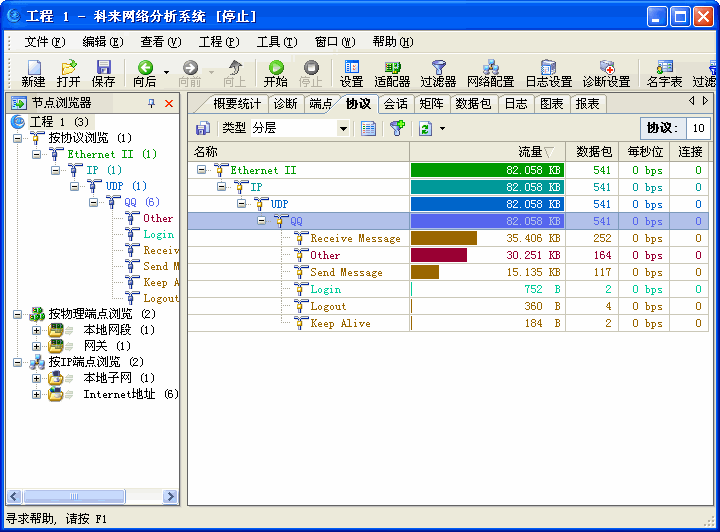
Task: Switch to the 诊断 tab
Action: (x=285, y=104)
